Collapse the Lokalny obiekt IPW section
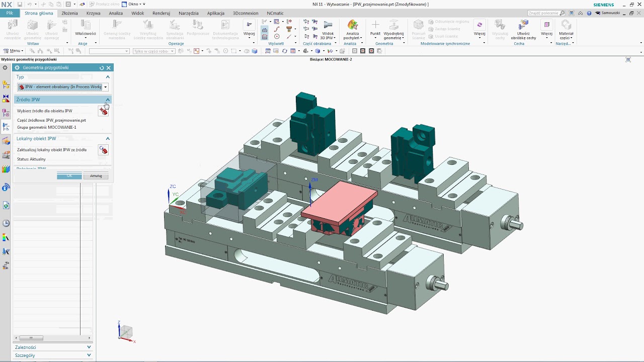644x362 pixels. pyautogui.click(x=108, y=138)
